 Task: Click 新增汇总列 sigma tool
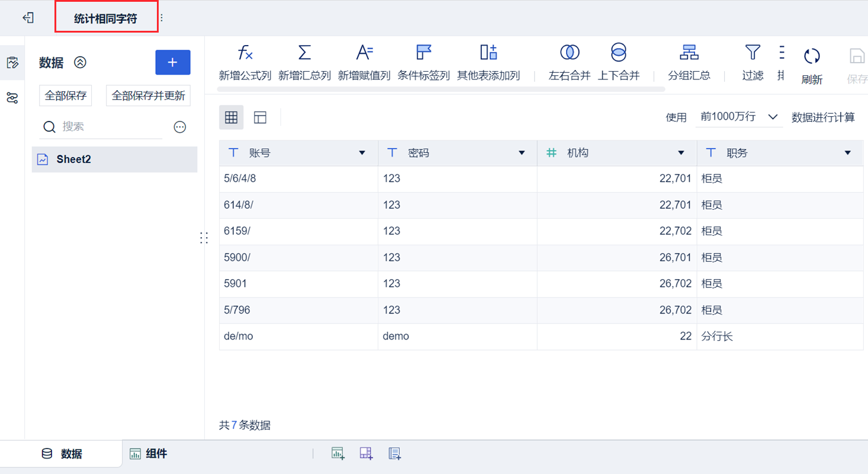click(304, 62)
